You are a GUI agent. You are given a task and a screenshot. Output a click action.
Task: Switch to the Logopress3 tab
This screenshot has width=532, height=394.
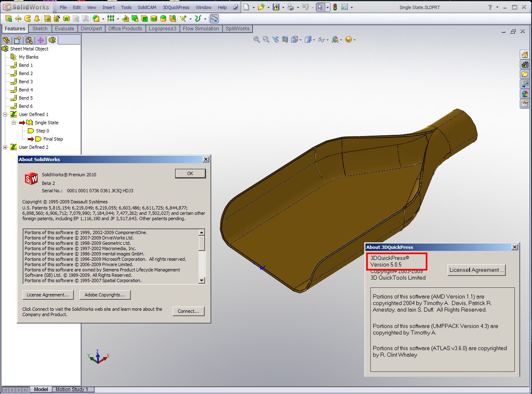[162, 29]
